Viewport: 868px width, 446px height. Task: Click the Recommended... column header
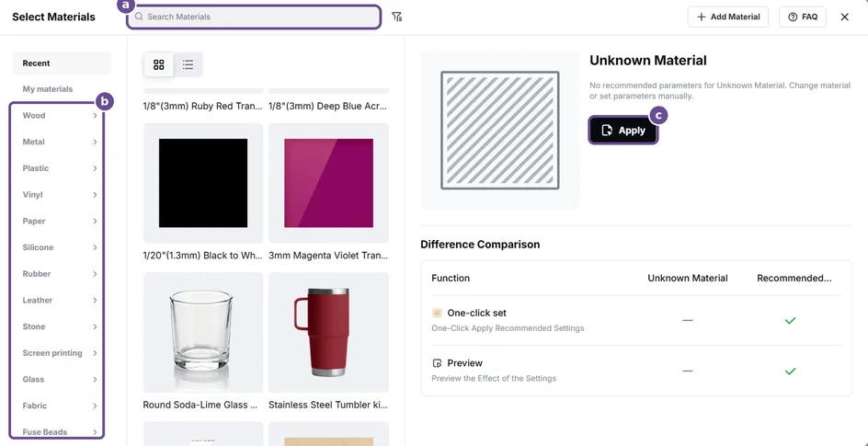pos(794,279)
